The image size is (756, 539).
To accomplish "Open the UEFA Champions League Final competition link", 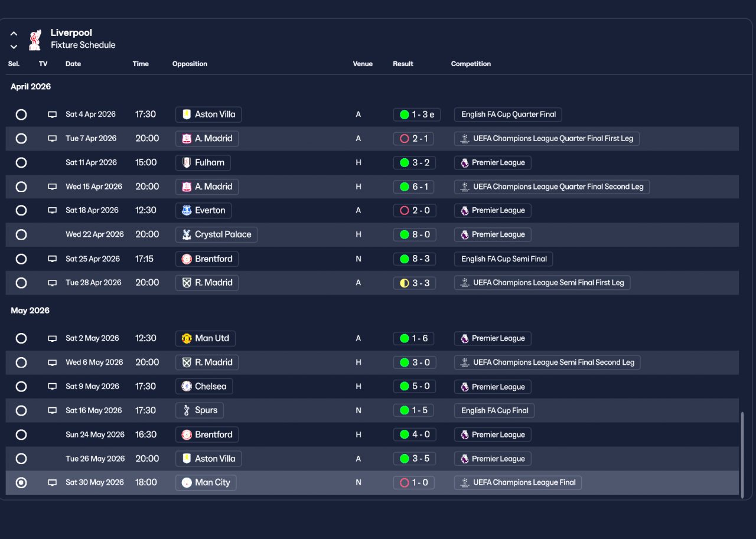I will pyautogui.click(x=518, y=483).
